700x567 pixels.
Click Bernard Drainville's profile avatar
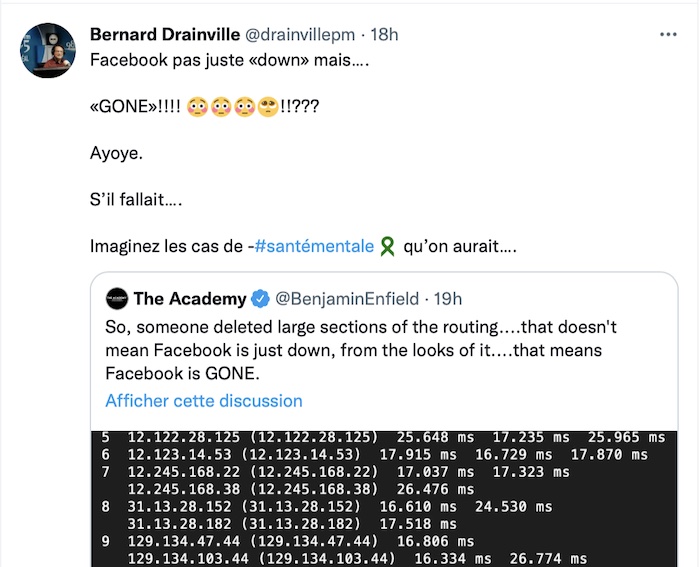pyautogui.click(x=48, y=50)
